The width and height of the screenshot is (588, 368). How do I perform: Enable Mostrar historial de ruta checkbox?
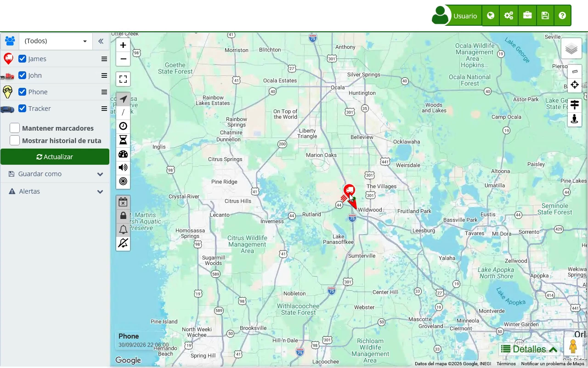pyautogui.click(x=15, y=140)
